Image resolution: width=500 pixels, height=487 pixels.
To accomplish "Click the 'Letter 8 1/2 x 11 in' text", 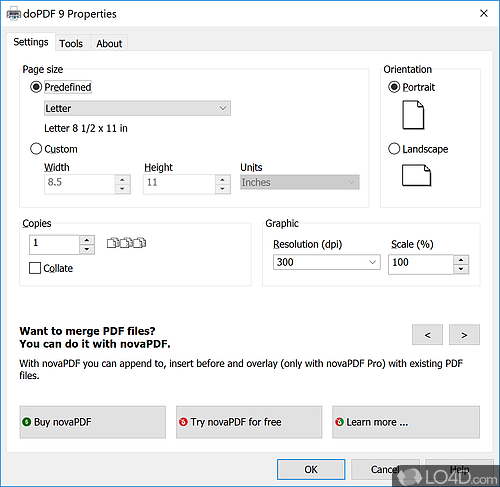I will point(86,128).
